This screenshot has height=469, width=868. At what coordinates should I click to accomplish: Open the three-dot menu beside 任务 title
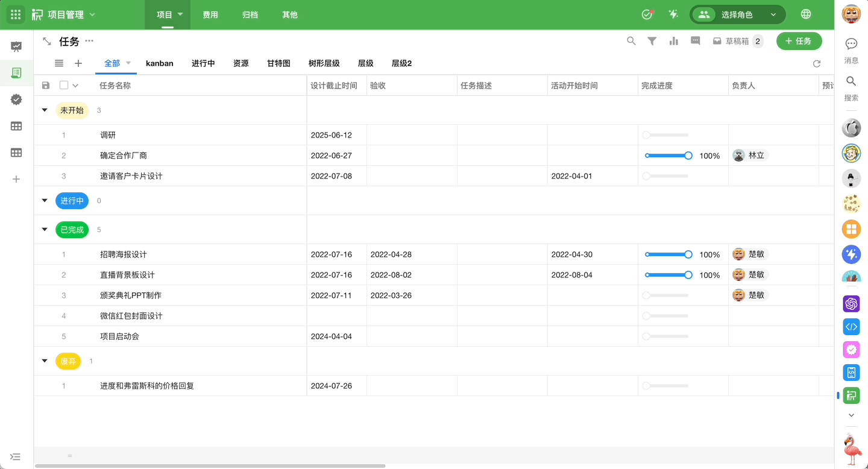click(x=89, y=41)
